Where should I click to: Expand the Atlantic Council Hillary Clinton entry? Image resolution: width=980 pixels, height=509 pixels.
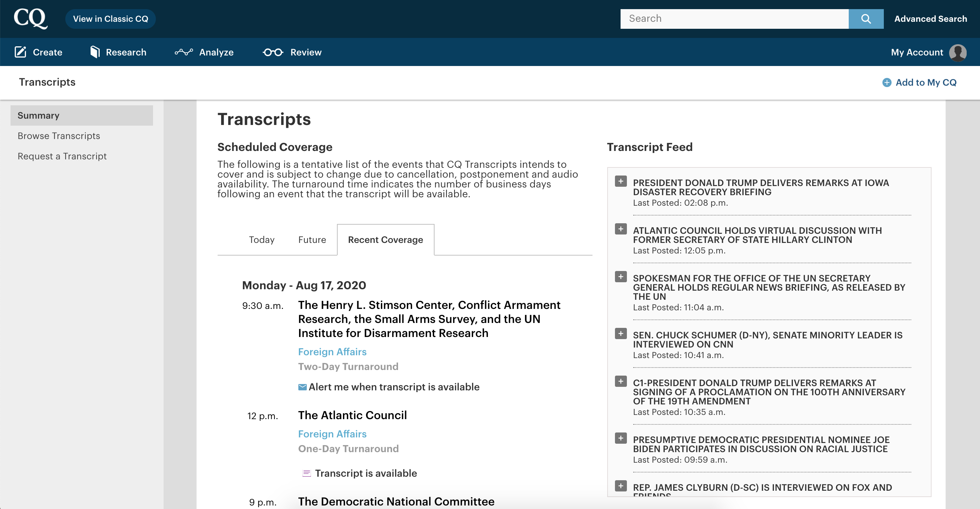click(x=621, y=229)
